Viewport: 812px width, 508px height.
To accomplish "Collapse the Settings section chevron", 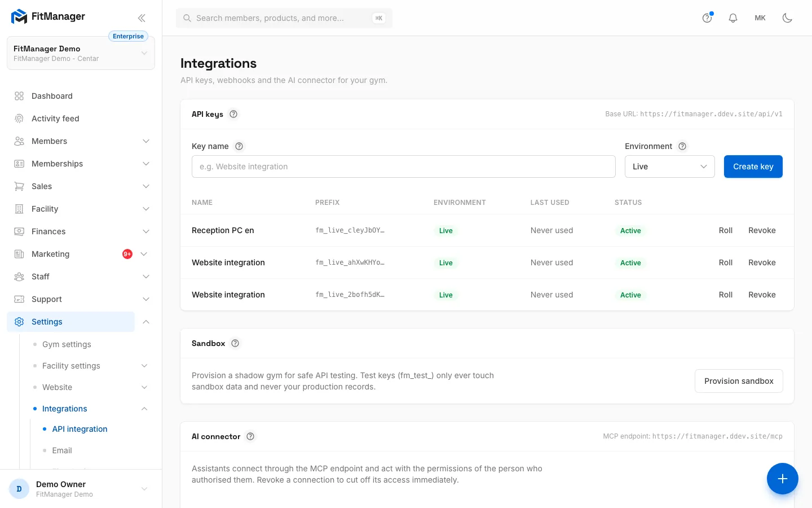I will coord(146,322).
